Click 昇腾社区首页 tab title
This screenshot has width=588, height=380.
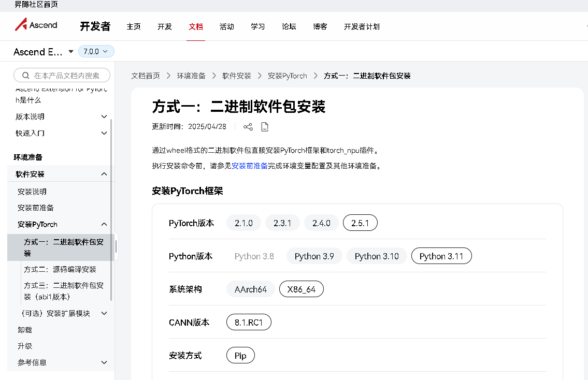tap(36, 5)
